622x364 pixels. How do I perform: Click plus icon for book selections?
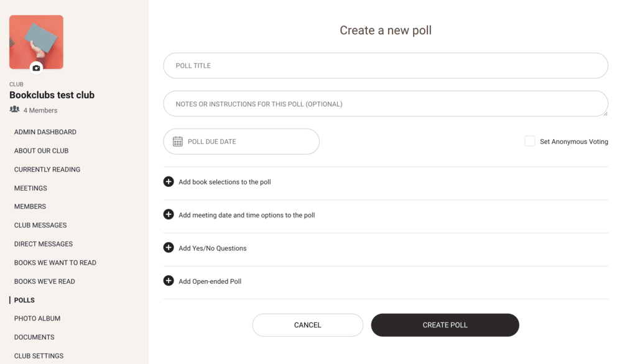tap(169, 182)
